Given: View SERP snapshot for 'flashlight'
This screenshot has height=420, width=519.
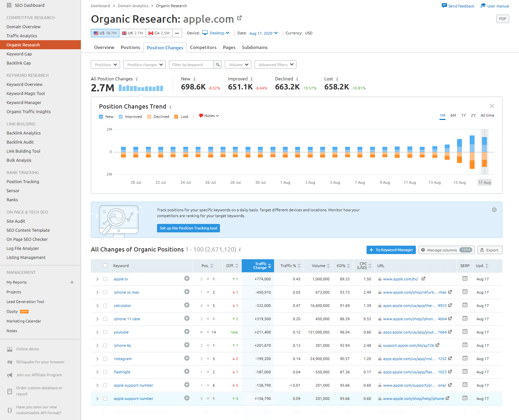Looking at the screenshot, I should pos(465,371).
